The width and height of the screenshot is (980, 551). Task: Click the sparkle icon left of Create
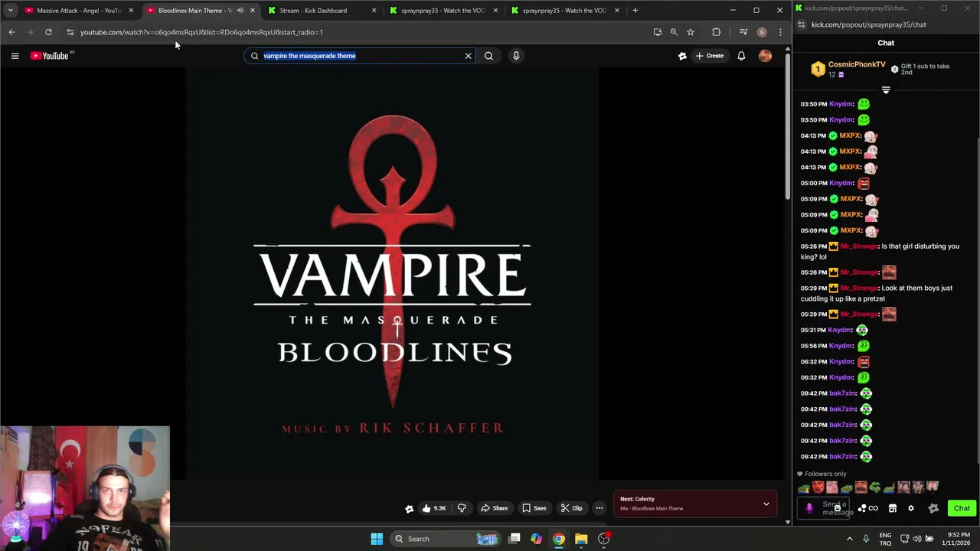tap(682, 56)
